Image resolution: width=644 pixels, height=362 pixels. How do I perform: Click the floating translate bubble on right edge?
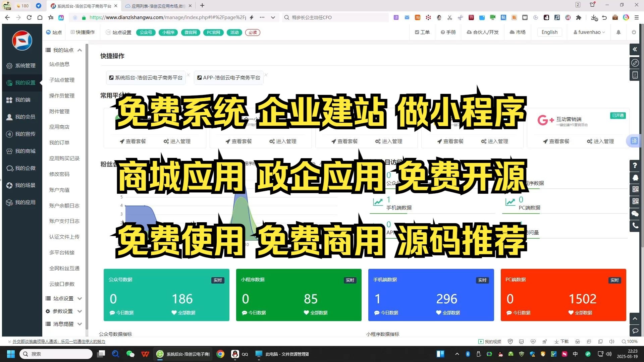pyautogui.click(x=634, y=141)
